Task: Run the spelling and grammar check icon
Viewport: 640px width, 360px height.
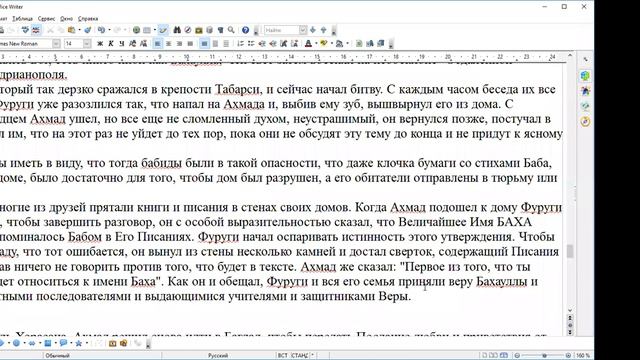Action: pos(25,30)
